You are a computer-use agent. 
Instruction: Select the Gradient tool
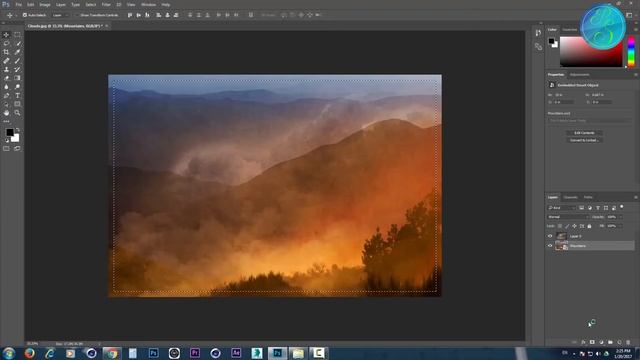17,78
